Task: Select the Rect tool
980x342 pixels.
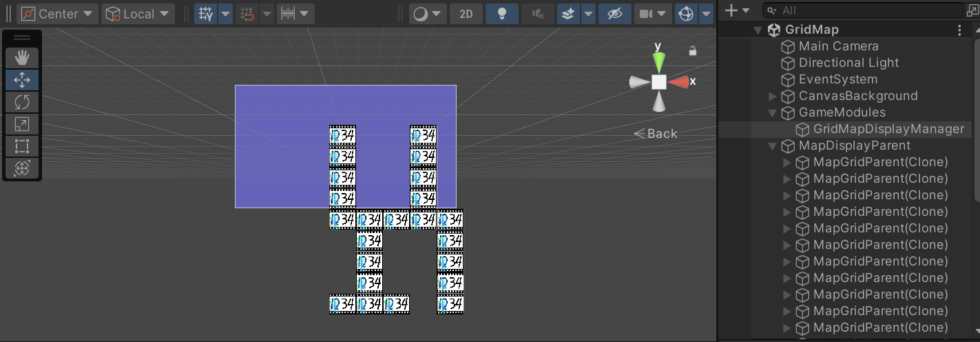Action: [x=22, y=146]
